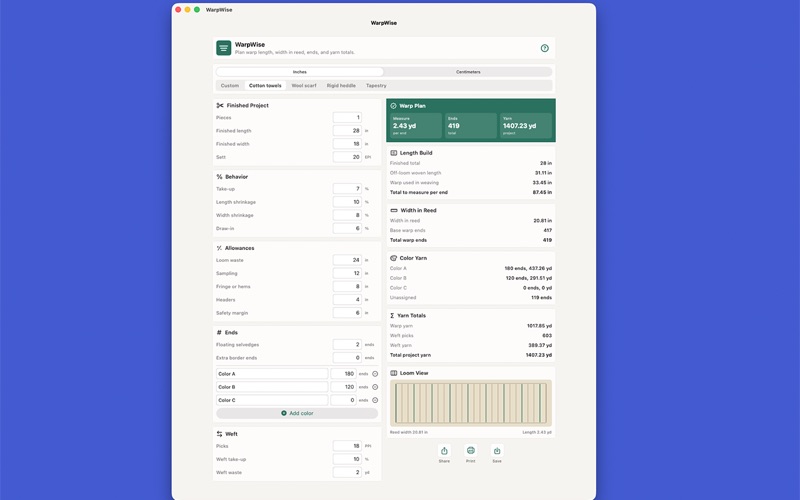Click the Yarn Totals sigma icon

pyautogui.click(x=392, y=316)
